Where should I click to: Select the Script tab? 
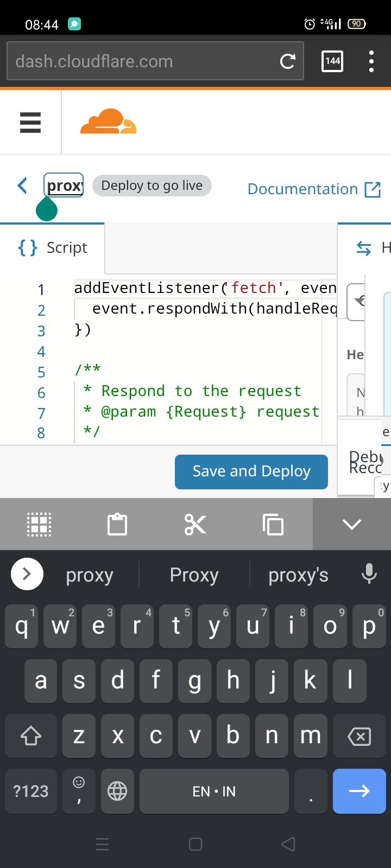[x=53, y=248]
